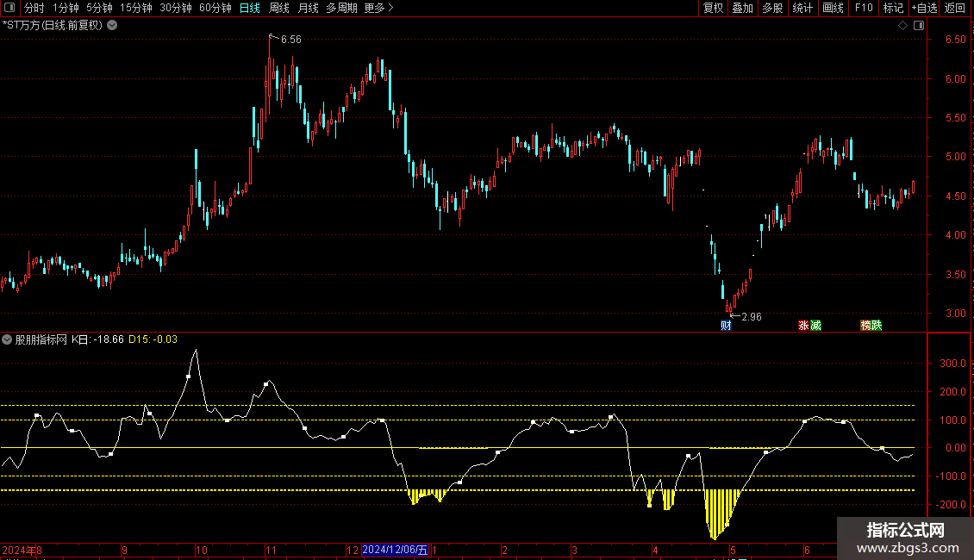The height and width of the screenshot is (560, 974).
Task: Activate the 画线 drawing tool
Action: coord(833,8)
